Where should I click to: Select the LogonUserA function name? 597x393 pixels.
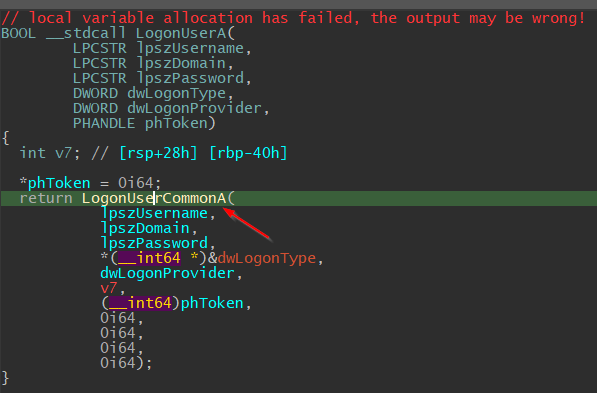pos(181,33)
